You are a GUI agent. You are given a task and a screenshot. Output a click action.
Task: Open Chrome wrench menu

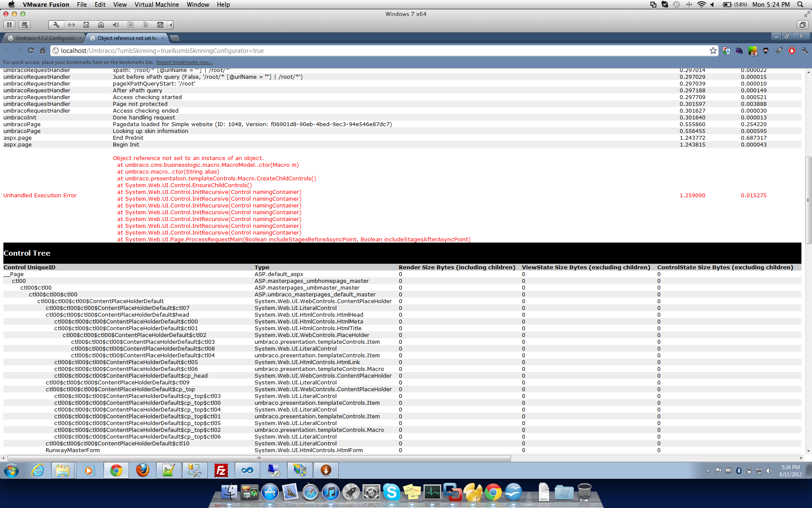(x=804, y=51)
